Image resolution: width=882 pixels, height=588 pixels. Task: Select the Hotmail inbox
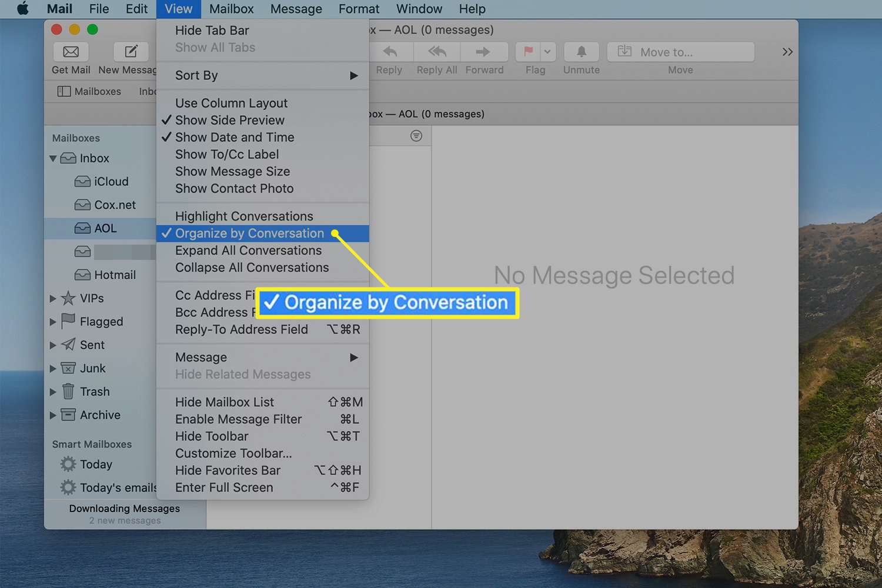[x=105, y=275]
